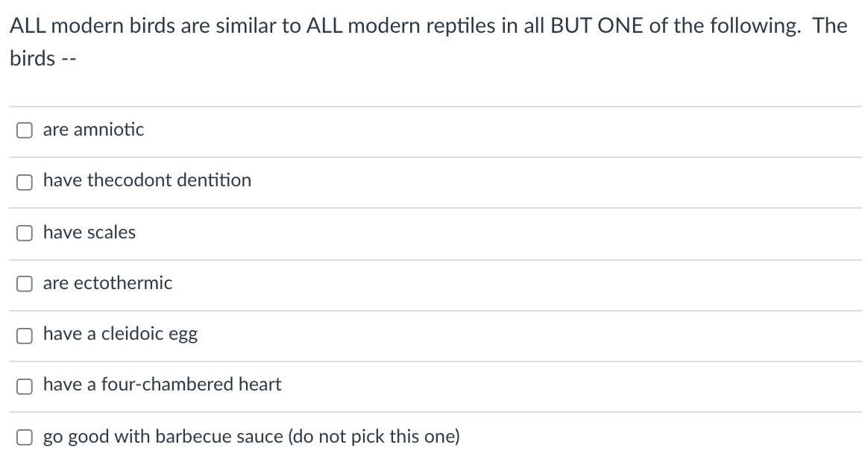Viewport: 868px width, 468px height.
Task: Click the "are amniotic" answer label
Action: (x=93, y=129)
